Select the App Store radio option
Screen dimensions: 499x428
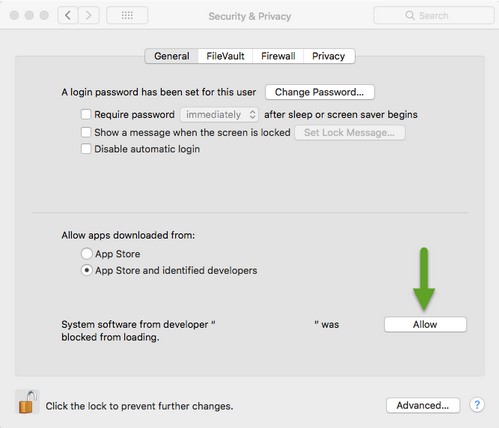click(87, 254)
